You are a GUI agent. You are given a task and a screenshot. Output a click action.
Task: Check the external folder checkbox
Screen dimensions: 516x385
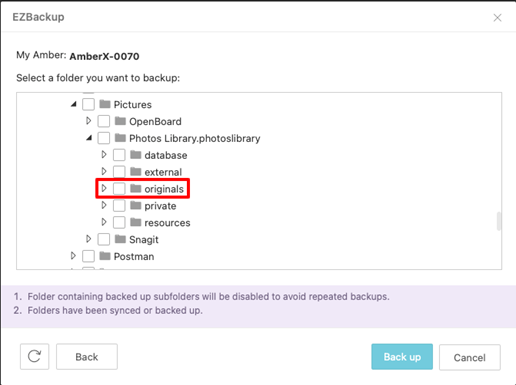click(x=119, y=172)
